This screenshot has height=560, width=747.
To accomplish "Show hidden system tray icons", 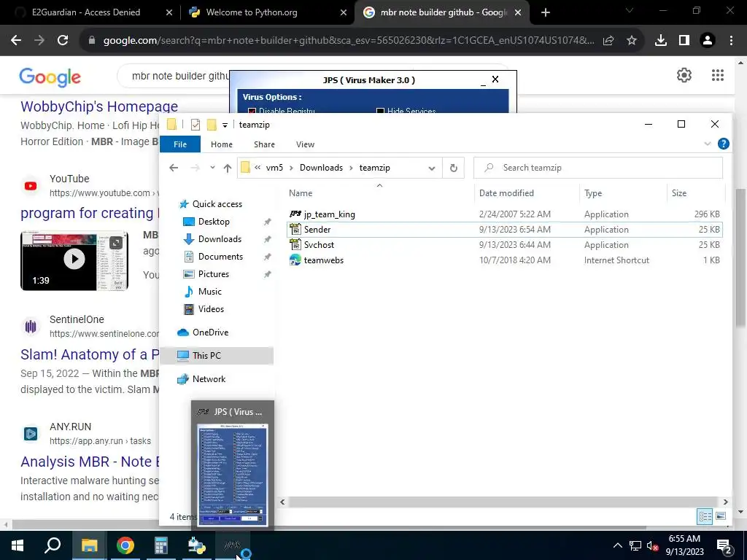I will 617,545.
